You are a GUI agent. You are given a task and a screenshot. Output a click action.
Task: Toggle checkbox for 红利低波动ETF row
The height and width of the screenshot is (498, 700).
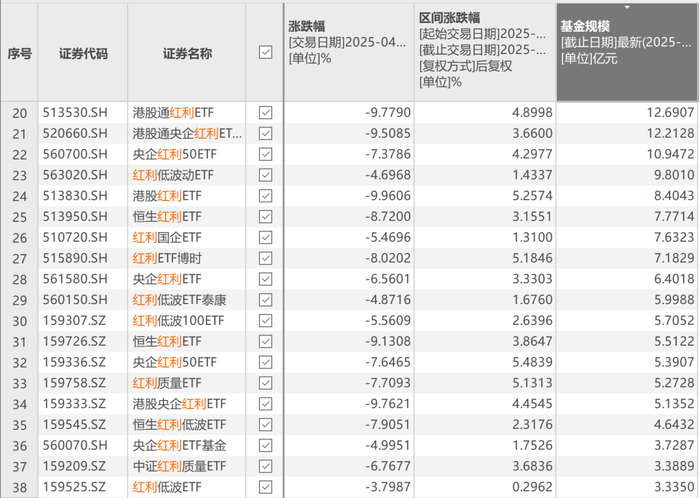click(x=266, y=175)
